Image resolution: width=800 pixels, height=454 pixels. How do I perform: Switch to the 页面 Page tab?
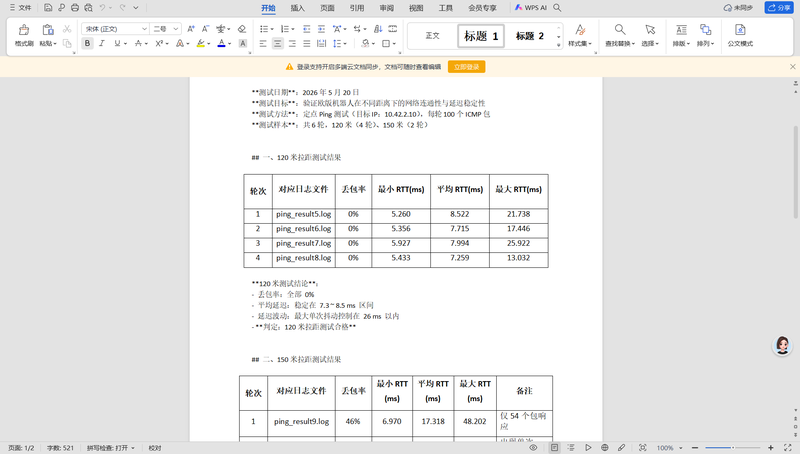coord(327,8)
